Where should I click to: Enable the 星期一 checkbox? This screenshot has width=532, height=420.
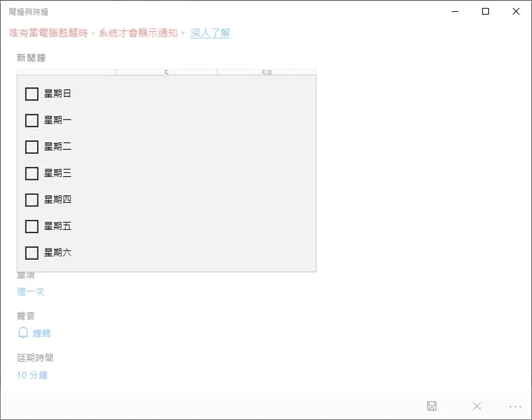coord(32,120)
